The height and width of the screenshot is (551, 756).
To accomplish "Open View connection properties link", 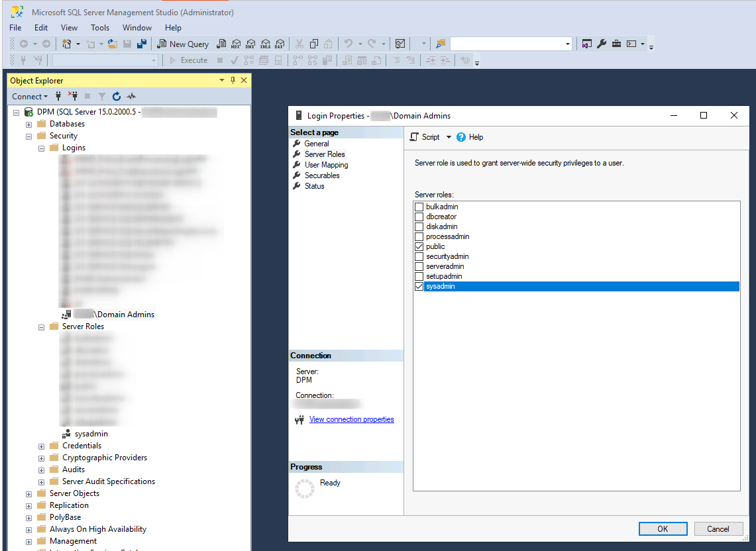I will click(x=351, y=419).
